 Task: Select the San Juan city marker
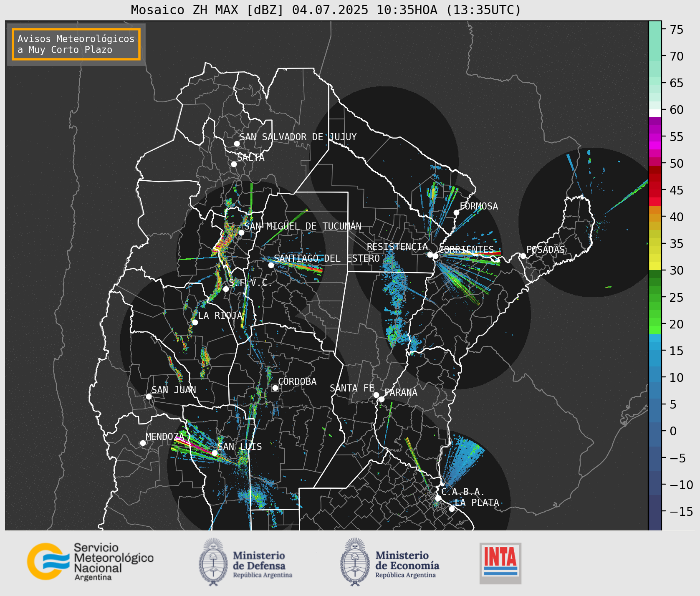tap(149, 396)
